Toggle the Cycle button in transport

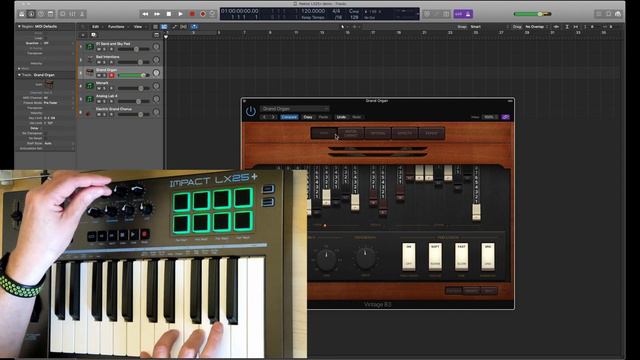pos(212,14)
